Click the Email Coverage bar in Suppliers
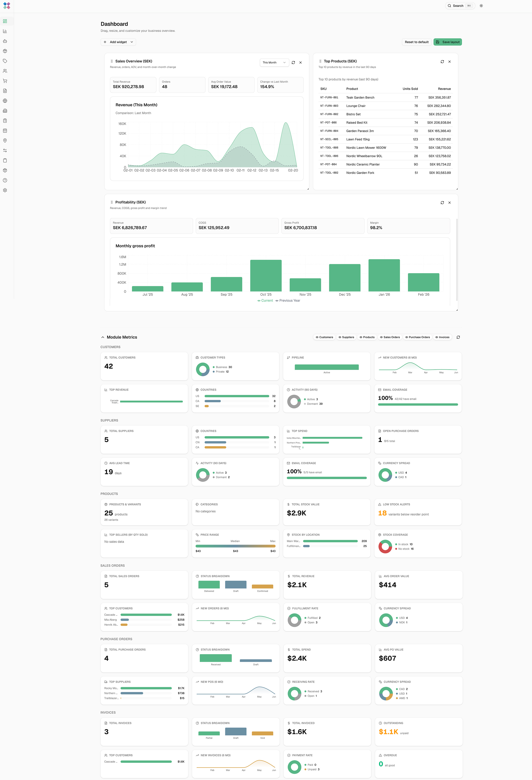Viewport: 532px width, 780px height. coord(327,478)
